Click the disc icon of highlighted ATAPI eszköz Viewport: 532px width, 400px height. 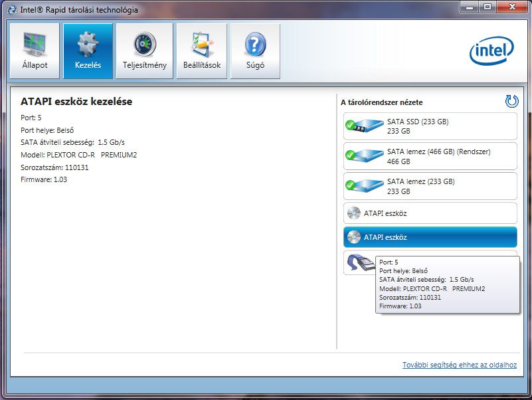tap(354, 237)
